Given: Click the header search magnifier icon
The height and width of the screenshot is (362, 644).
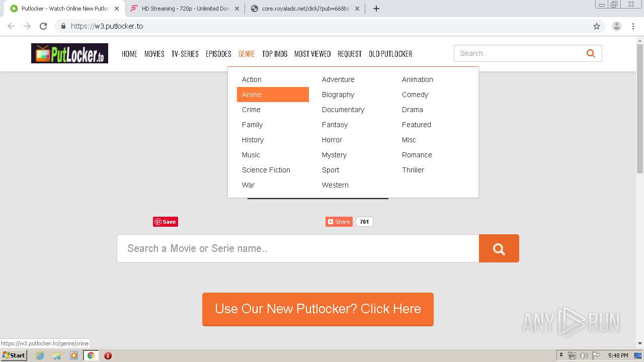Looking at the screenshot, I should tap(591, 53).
